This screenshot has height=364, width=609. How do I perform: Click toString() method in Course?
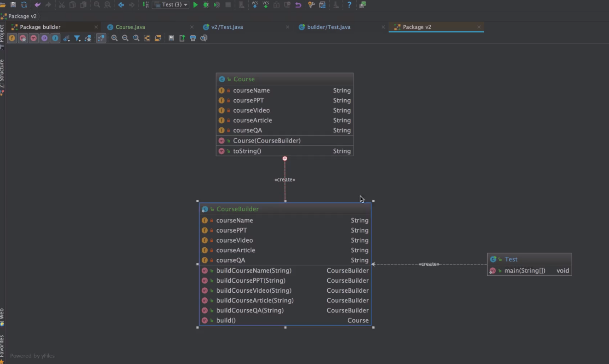[285, 151]
